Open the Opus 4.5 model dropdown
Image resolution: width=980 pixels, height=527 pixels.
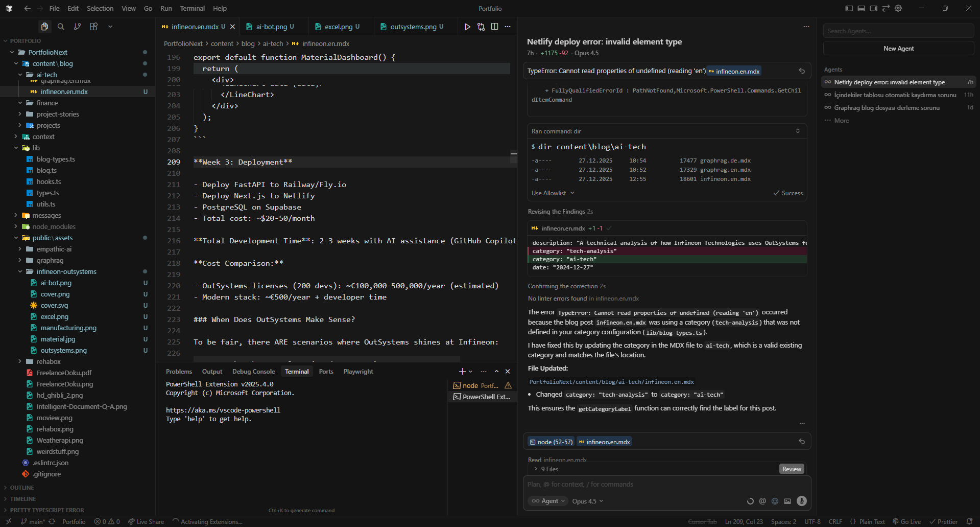pos(587,501)
